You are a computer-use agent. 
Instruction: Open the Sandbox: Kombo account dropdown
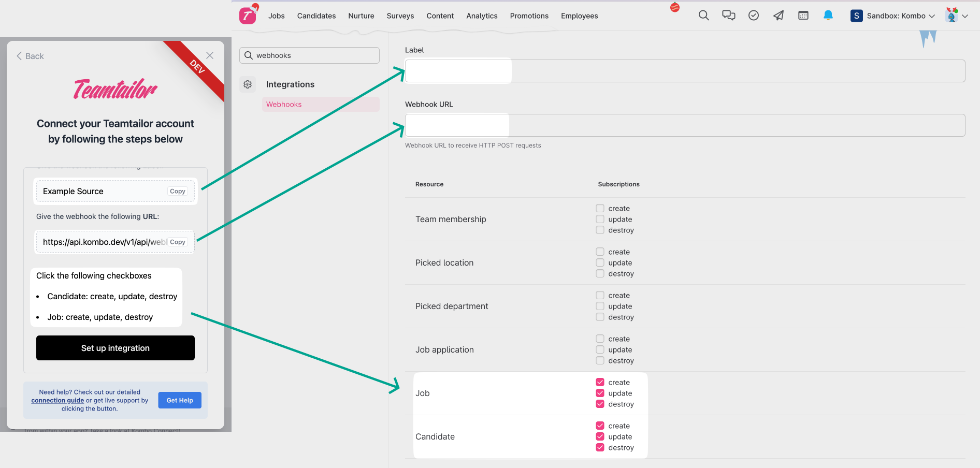[893, 16]
